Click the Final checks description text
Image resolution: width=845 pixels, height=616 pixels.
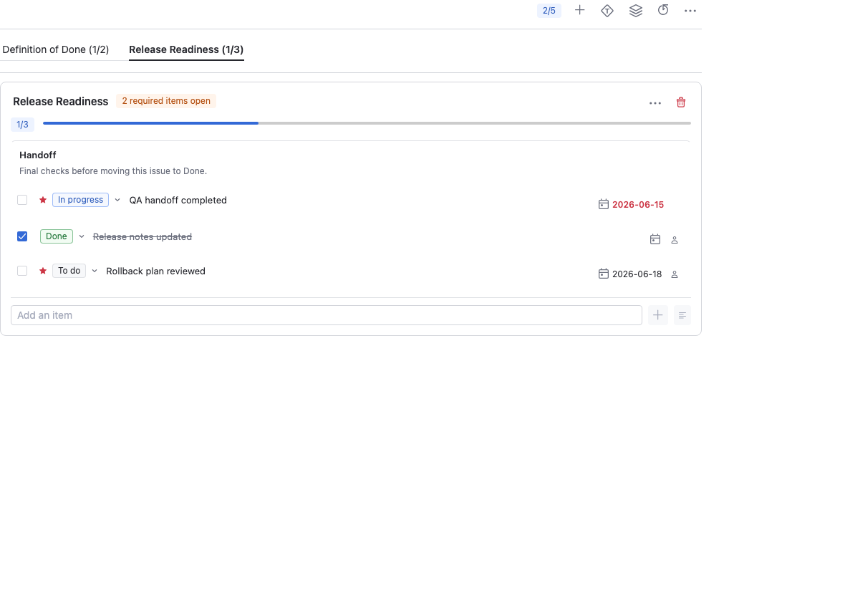(x=113, y=171)
